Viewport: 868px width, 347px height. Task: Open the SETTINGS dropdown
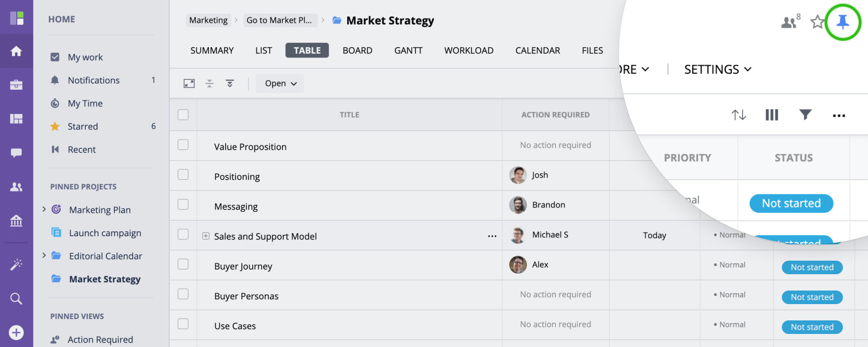(718, 70)
